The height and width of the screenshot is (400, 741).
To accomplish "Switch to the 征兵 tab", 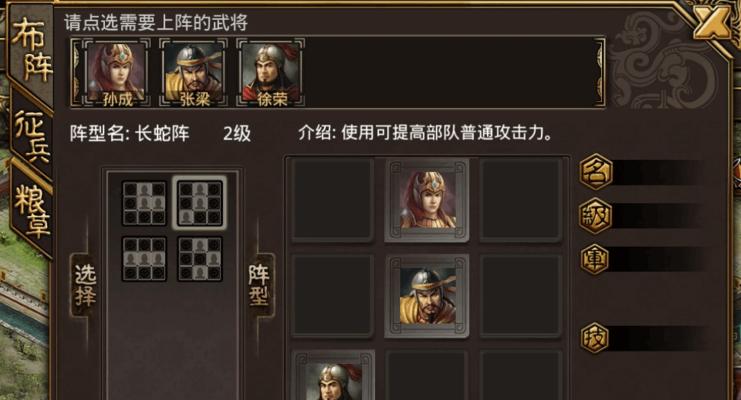I will pyautogui.click(x=31, y=137).
